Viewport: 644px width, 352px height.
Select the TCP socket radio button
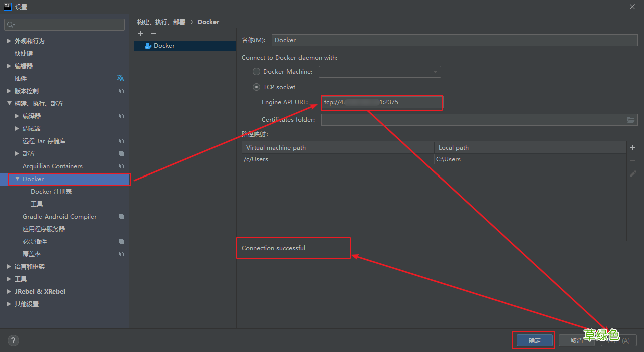pos(257,87)
